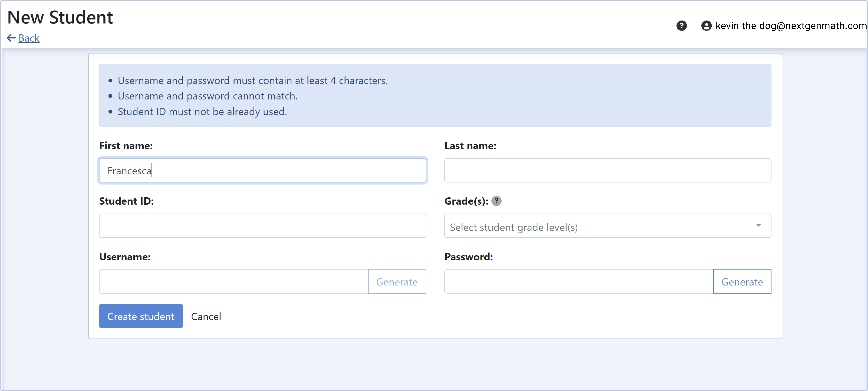The width and height of the screenshot is (868, 391).
Task: Cancel creating the new student
Action: click(206, 316)
